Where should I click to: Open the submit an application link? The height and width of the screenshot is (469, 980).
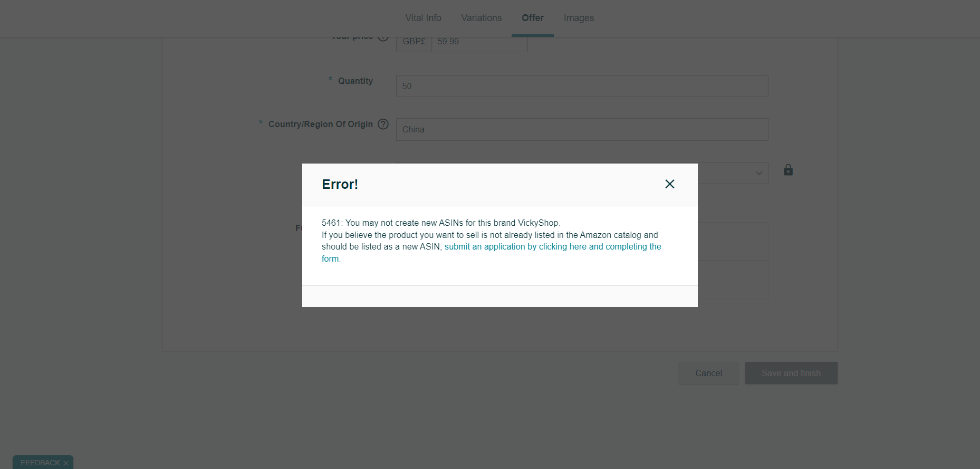[553, 247]
